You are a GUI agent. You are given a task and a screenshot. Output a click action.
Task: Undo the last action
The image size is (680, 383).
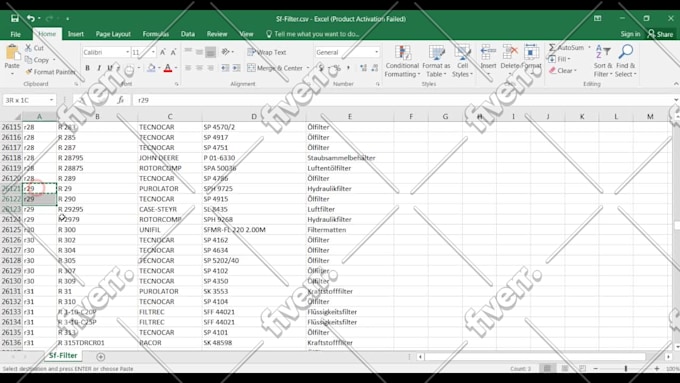point(30,19)
